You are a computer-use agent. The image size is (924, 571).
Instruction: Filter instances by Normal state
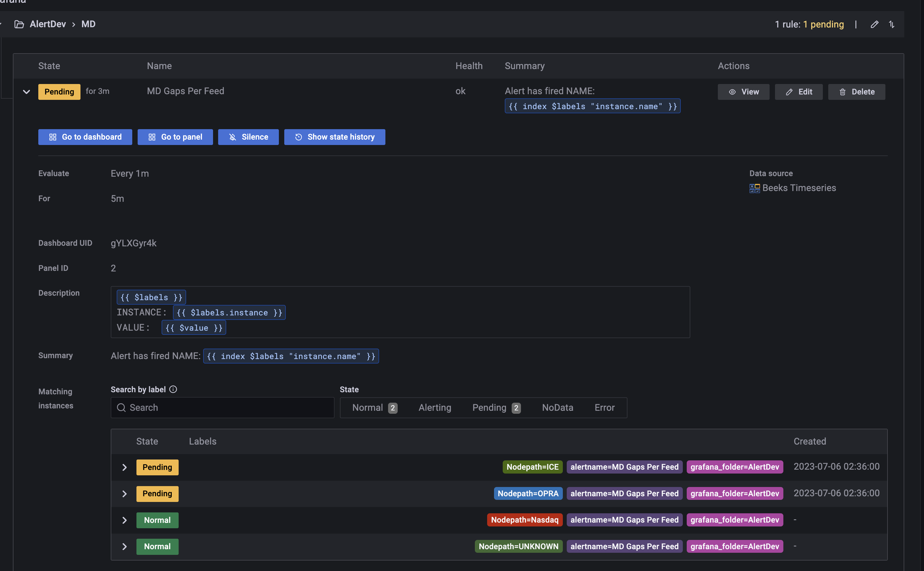374,408
